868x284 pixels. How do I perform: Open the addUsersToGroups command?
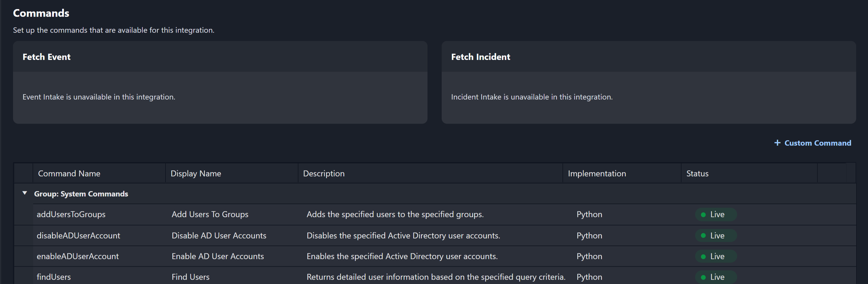coord(71,214)
